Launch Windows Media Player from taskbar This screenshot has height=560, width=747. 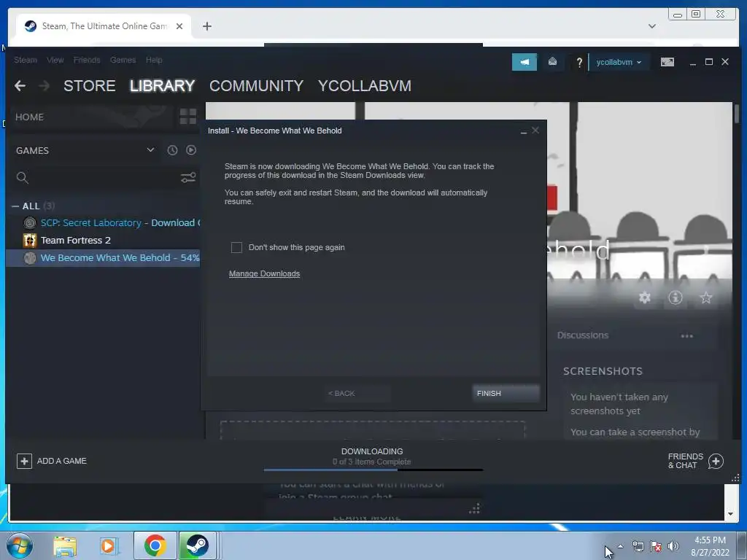108,546
